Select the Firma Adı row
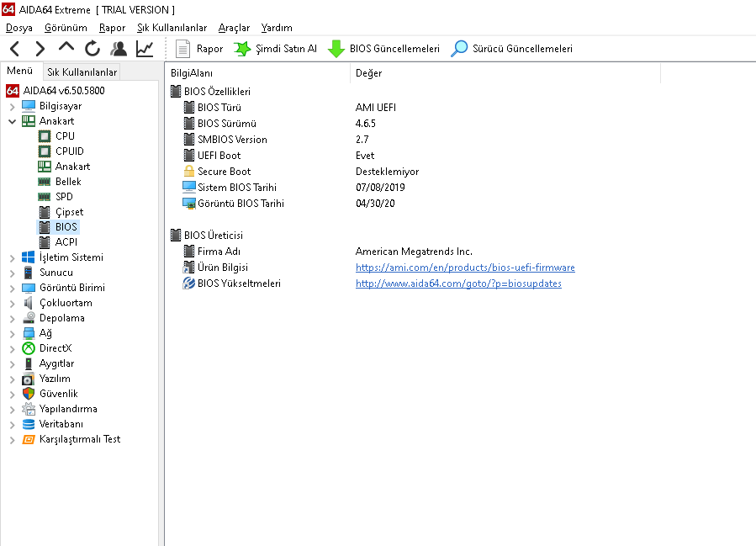Screen dimensions: 756x546 click(415, 252)
